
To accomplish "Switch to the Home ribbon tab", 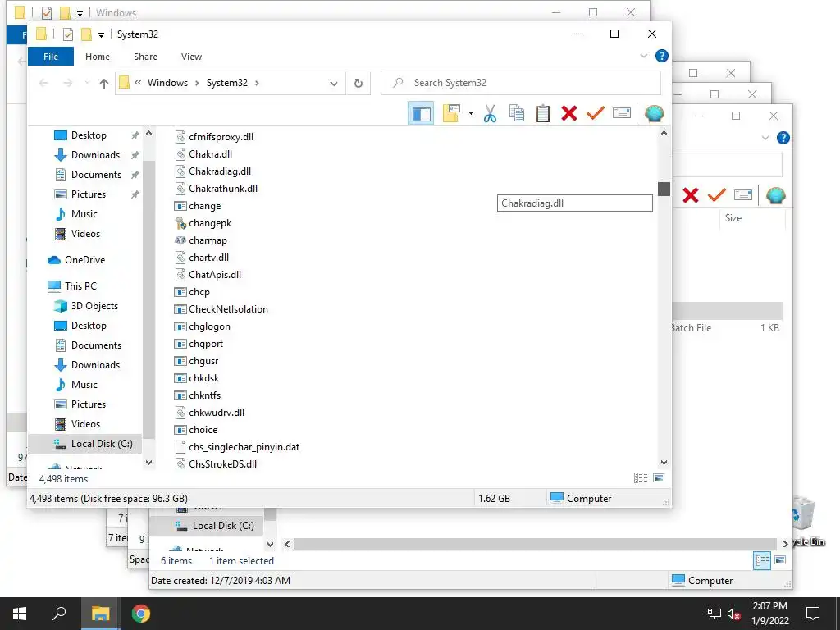I will coord(97,57).
